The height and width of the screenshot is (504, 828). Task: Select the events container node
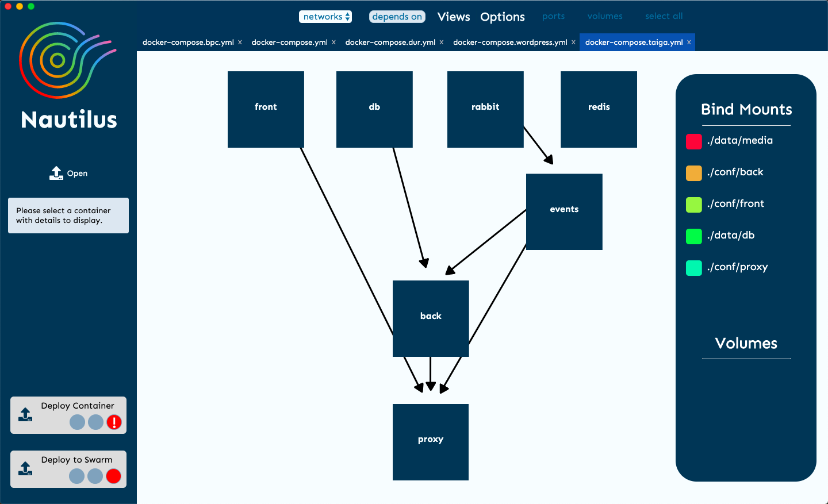[564, 211]
